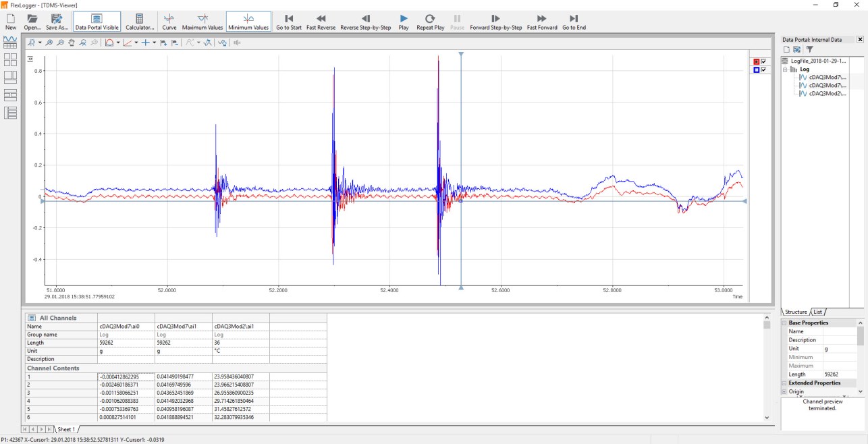Toggle the Data Portal Visible button
Viewport: 868px width, 444px height.
(x=97, y=22)
